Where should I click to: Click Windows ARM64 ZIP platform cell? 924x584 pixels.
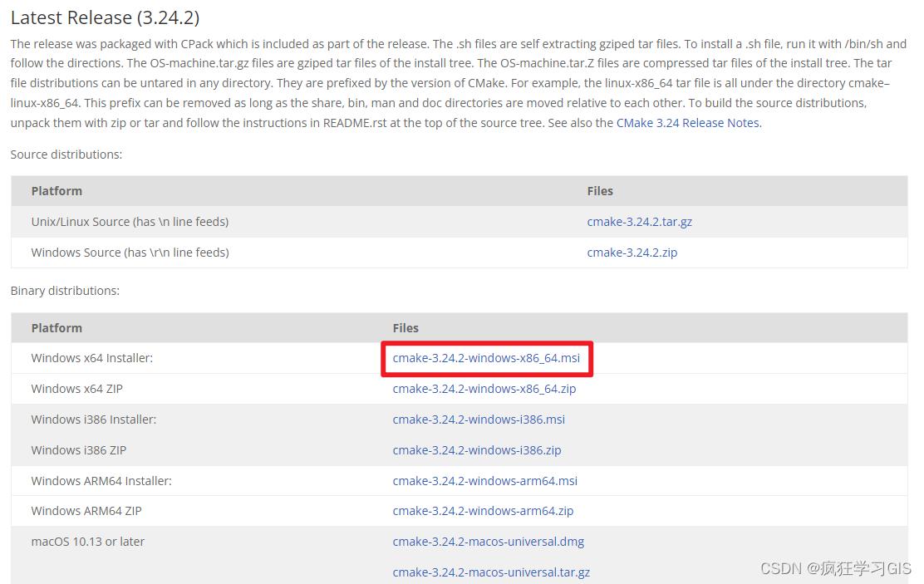86,510
